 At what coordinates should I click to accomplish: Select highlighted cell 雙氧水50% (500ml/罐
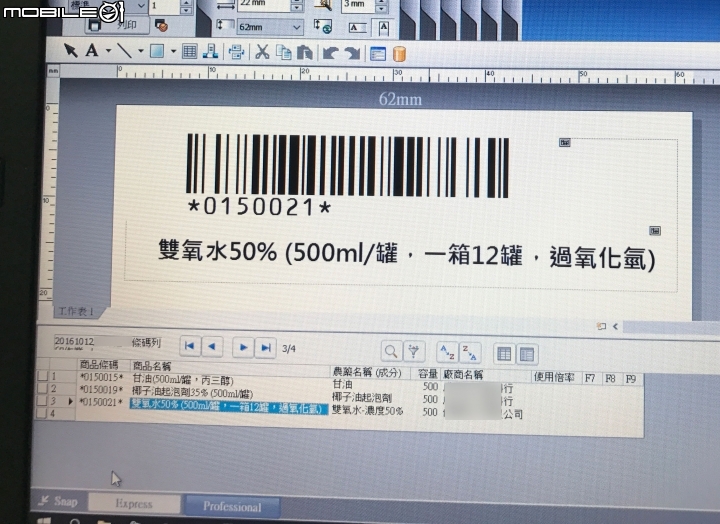tap(229, 406)
